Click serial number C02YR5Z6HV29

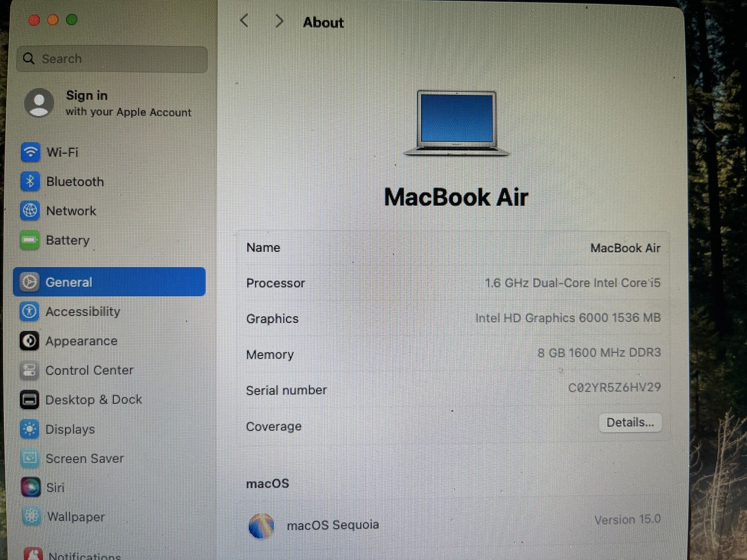[x=614, y=387]
